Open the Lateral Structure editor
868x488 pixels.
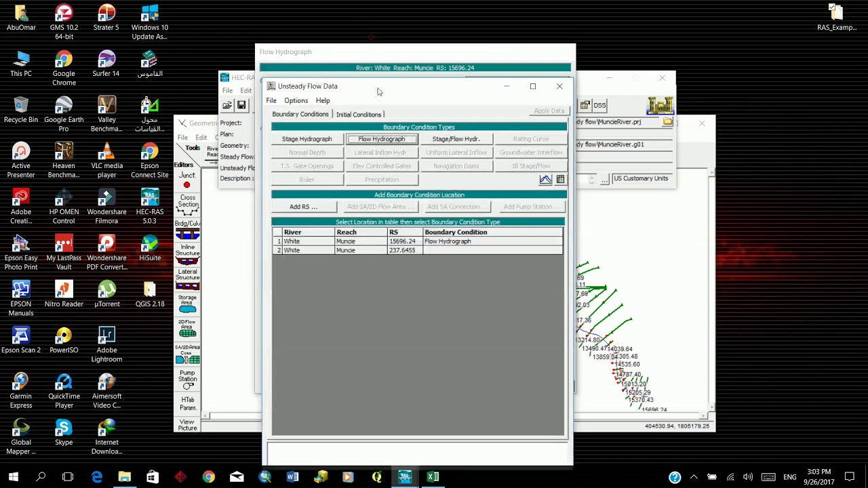pos(187,280)
